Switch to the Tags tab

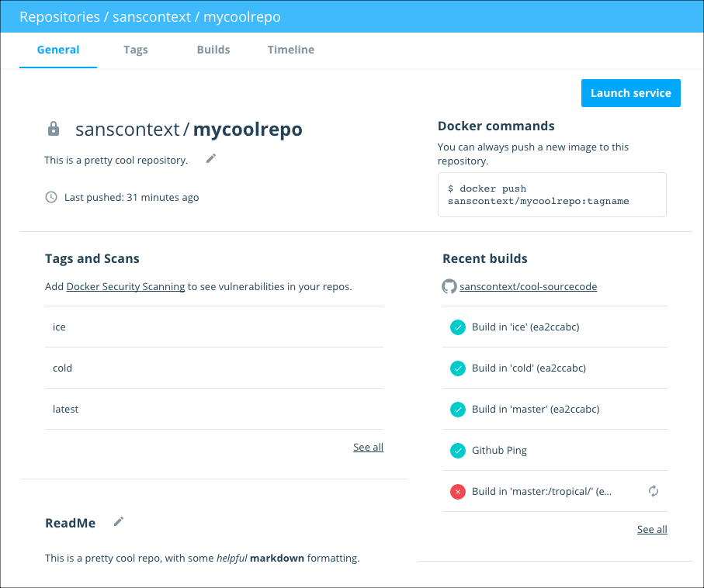click(x=135, y=49)
